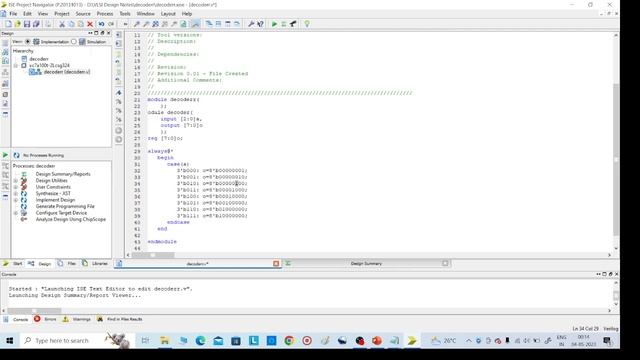Viewport: 640px width, 360px height.
Task: Open Chrome from the Windows taskbar
Action: coord(289,340)
